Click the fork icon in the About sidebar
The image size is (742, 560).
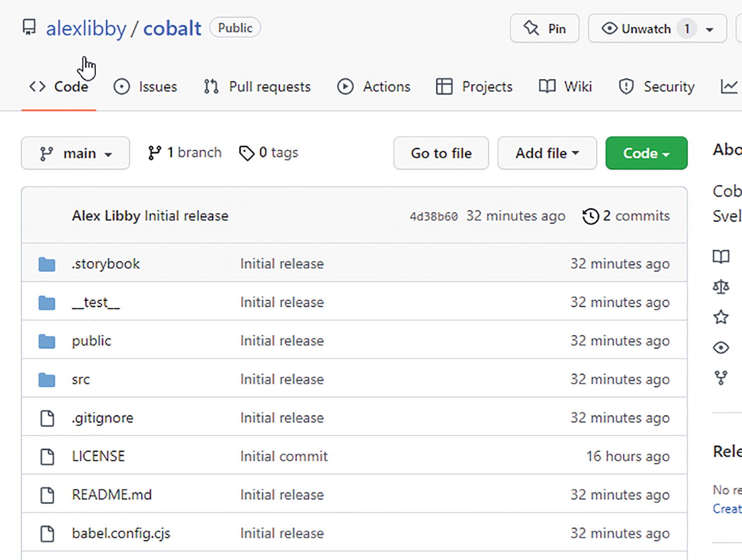pos(721,378)
